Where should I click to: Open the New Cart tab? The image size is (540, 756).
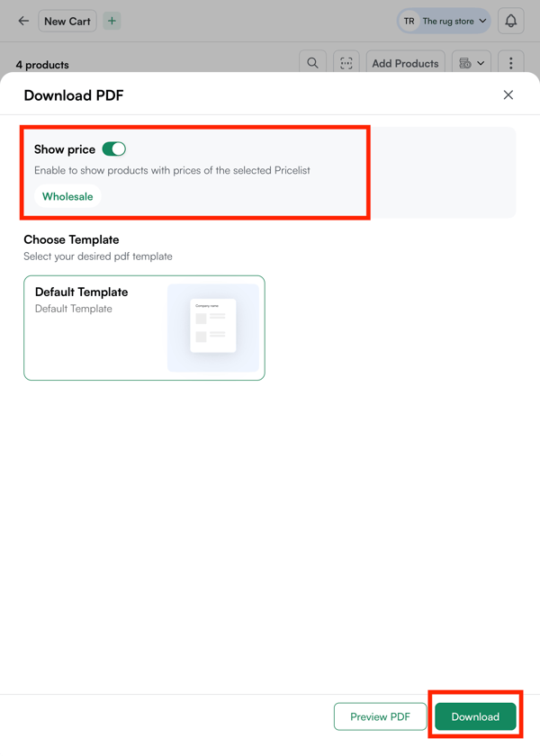click(x=67, y=22)
